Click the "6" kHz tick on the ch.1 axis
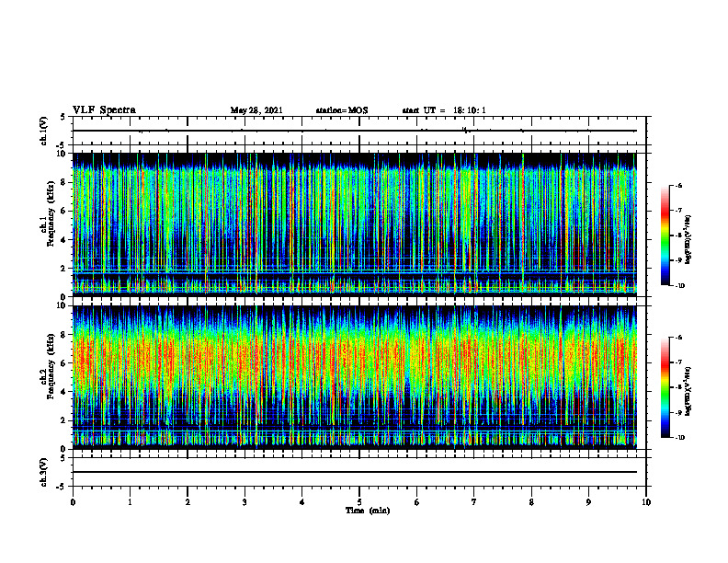Image resolution: width=728 pixels, height=563 pixels. (64, 211)
